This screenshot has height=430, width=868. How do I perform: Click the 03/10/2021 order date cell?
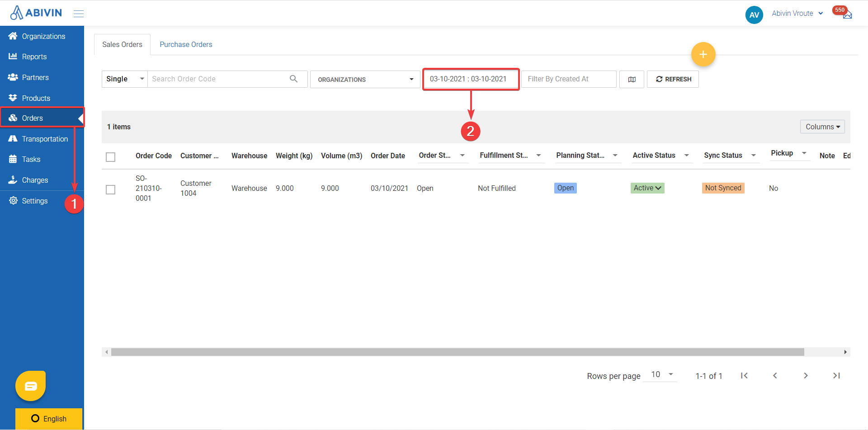click(389, 188)
